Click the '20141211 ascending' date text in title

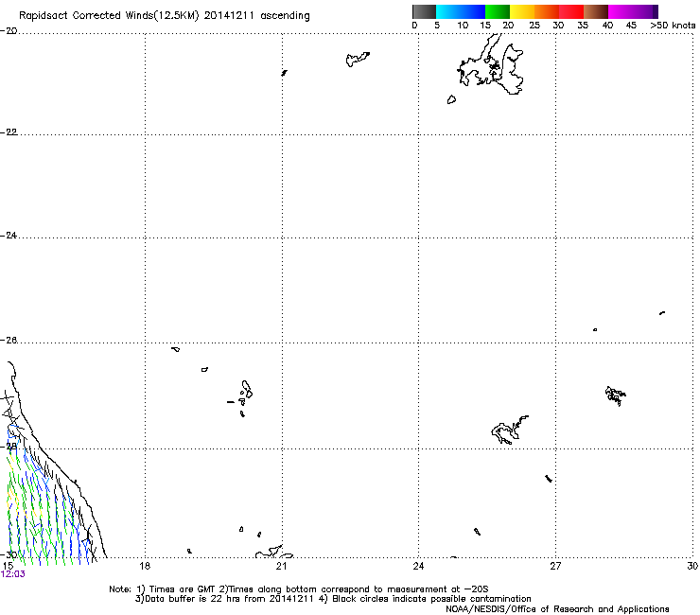pos(256,16)
